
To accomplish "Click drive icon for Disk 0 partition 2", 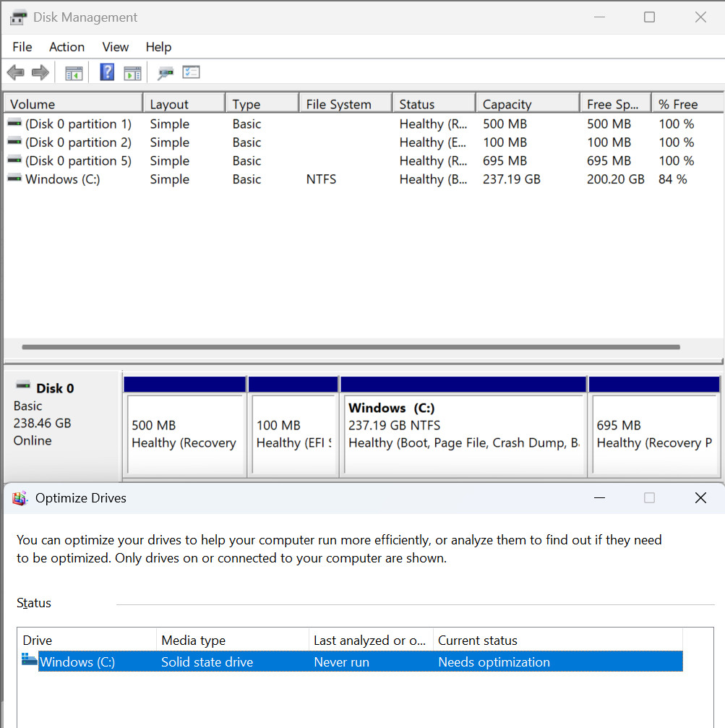I will tap(15, 141).
